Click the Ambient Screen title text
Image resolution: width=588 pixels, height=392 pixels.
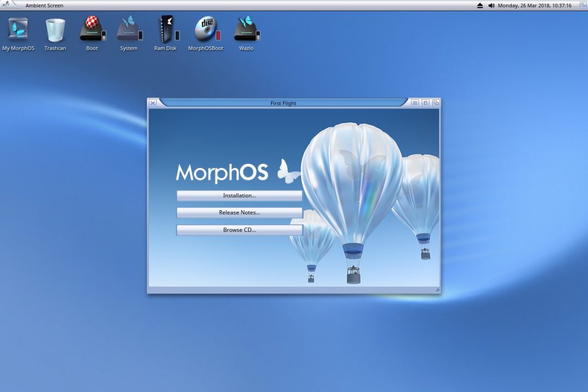pyautogui.click(x=44, y=5)
